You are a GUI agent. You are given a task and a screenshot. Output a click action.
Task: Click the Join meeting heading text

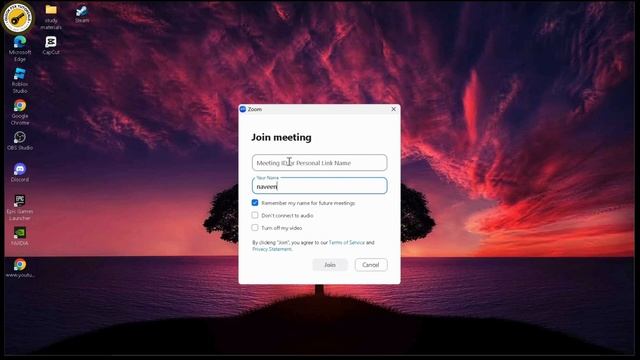coord(281,138)
